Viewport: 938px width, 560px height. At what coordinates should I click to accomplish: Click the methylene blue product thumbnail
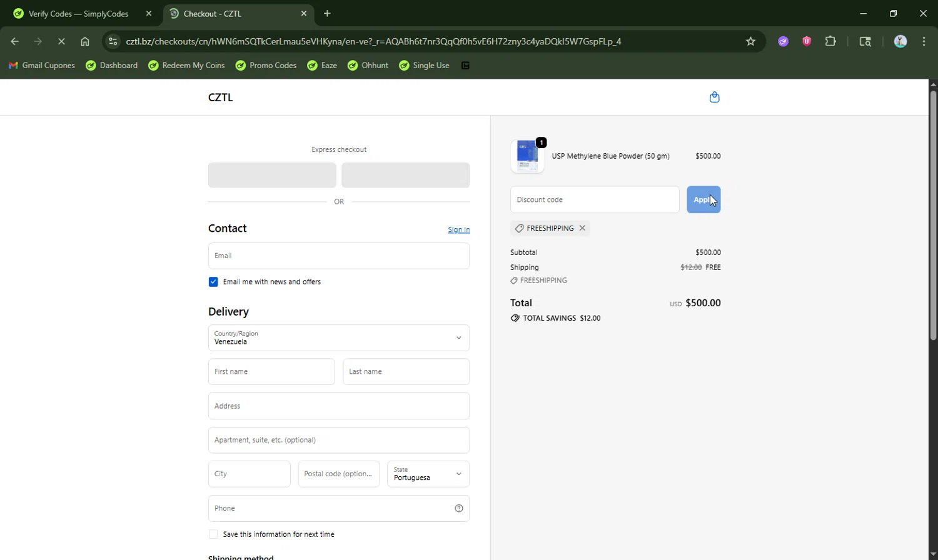[527, 156]
